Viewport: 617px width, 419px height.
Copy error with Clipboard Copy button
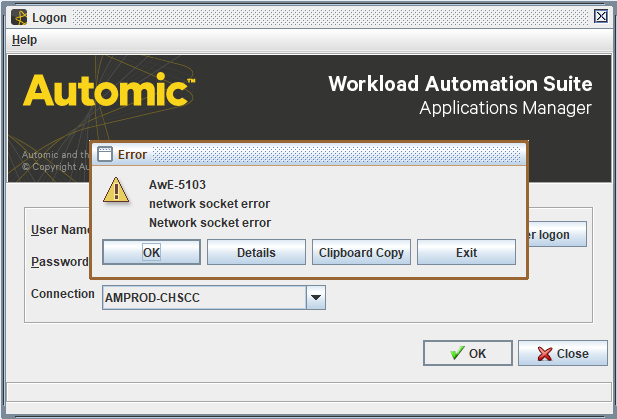pyautogui.click(x=361, y=252)
